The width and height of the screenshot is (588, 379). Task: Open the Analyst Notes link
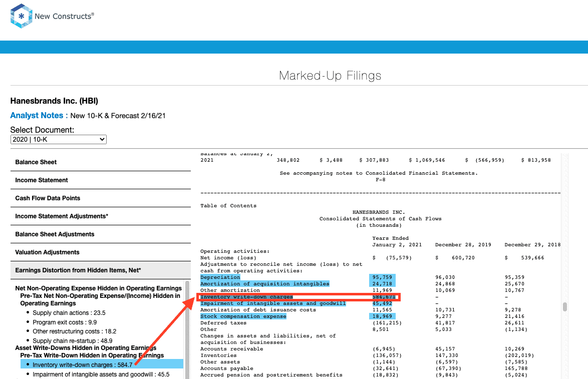[x=39, y=116]
